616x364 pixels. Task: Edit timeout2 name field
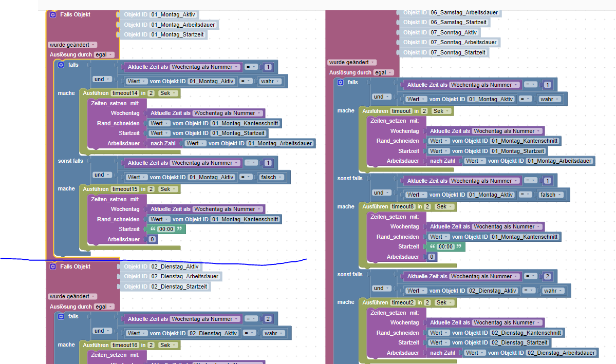pyautogui.click(x=403, y=303)
